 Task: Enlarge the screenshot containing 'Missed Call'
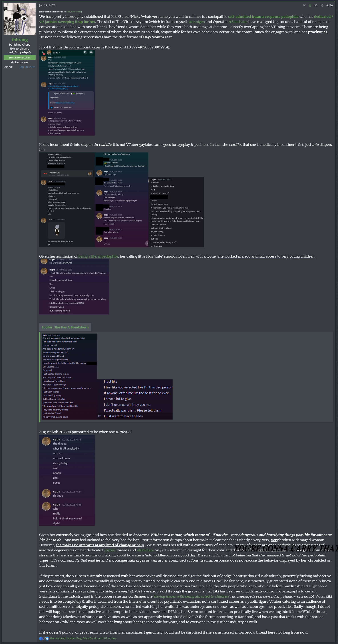67,200
